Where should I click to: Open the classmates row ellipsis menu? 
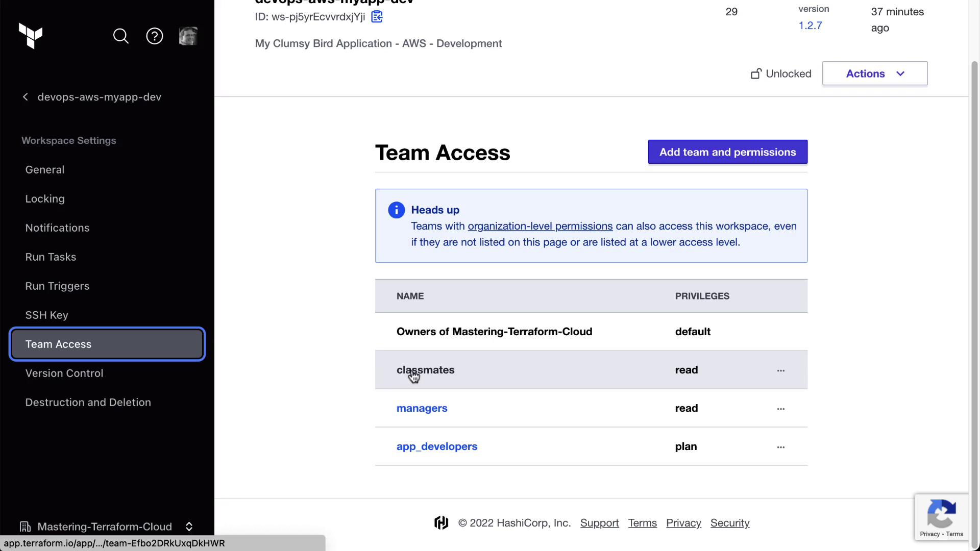pyautogui.click(x=780, y=370)
